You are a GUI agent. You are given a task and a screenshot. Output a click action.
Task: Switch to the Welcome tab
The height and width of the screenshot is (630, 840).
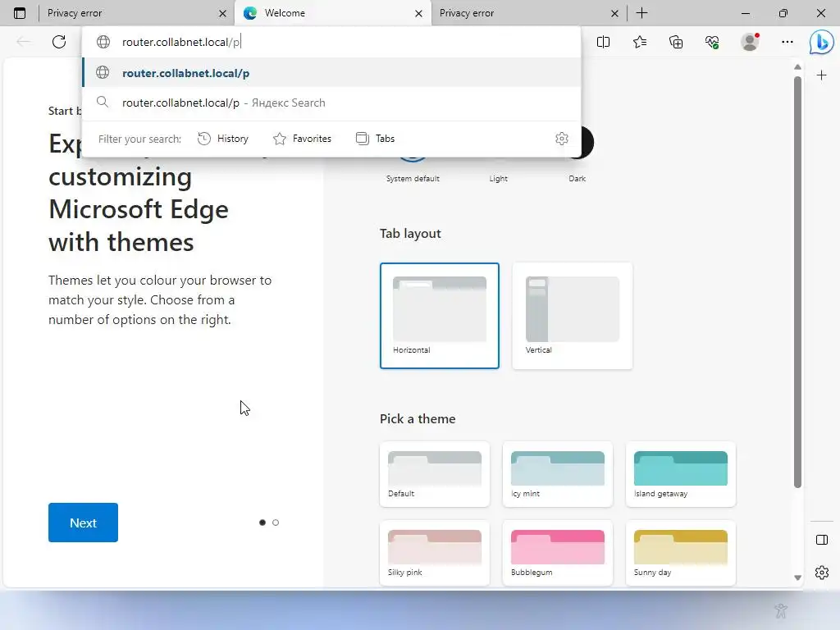[332, 13]
